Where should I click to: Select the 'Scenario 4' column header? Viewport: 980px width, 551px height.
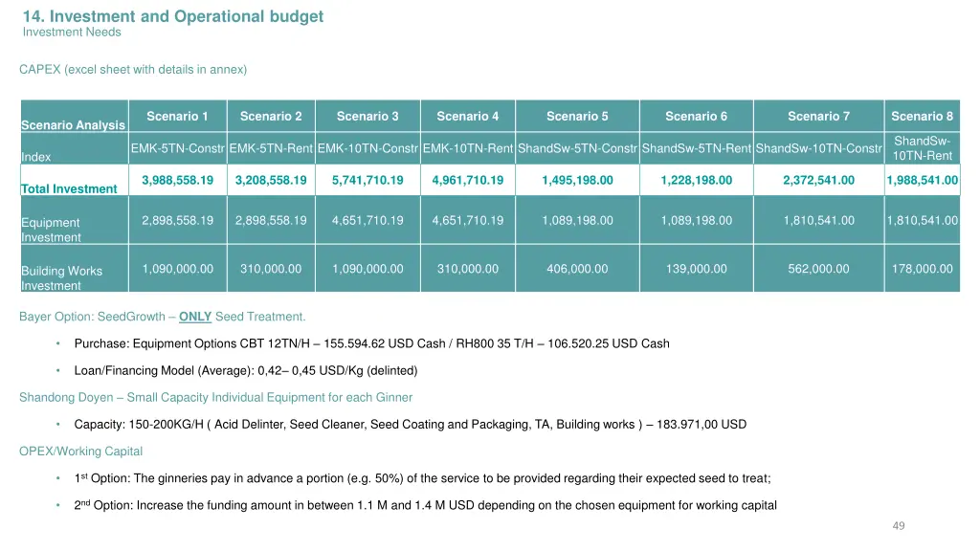[467, 116]
